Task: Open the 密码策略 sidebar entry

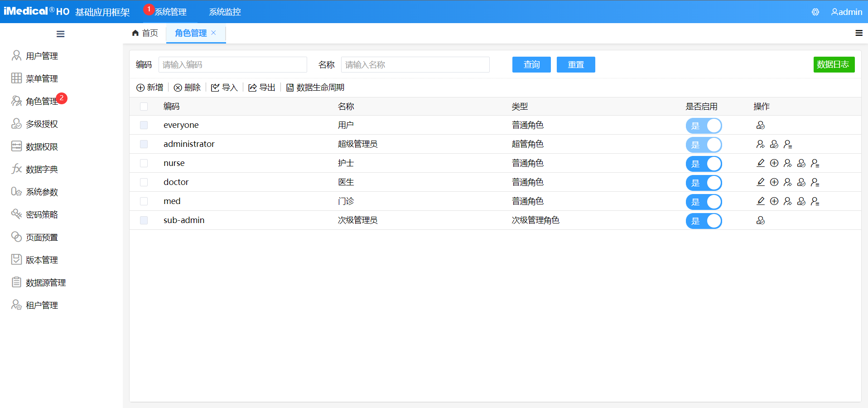Action: (x=42, y=214)
